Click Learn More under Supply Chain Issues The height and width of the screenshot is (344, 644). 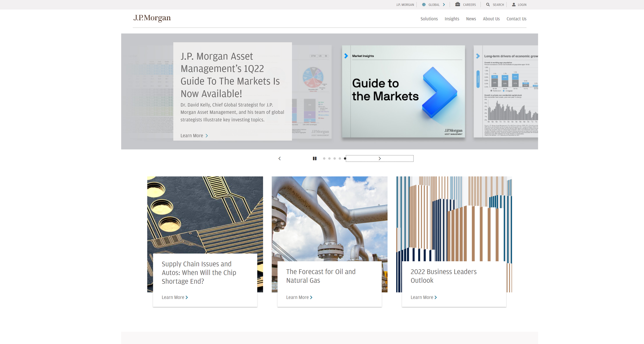click(x=173, y=297)
